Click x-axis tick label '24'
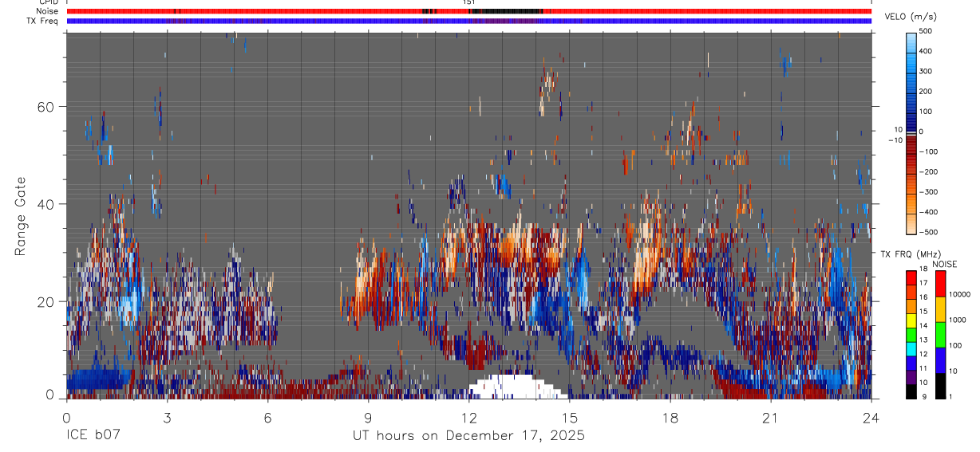Image resolution: width=980 pixels, height=452 pixels. point(871,417)
